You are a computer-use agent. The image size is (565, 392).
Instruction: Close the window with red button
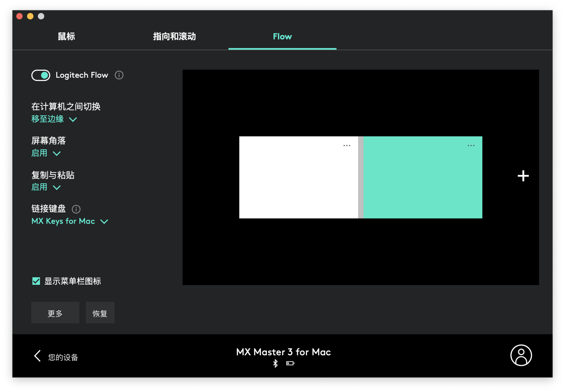[x=20, y=16]
